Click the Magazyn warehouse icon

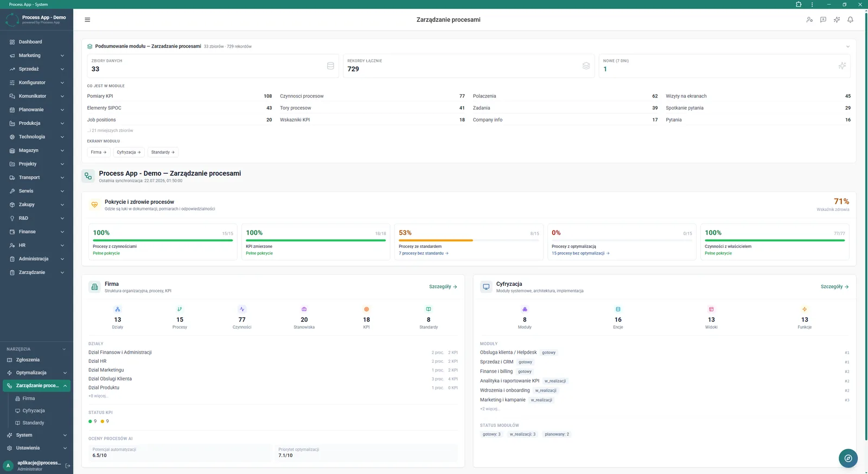[x=12, y=150]
